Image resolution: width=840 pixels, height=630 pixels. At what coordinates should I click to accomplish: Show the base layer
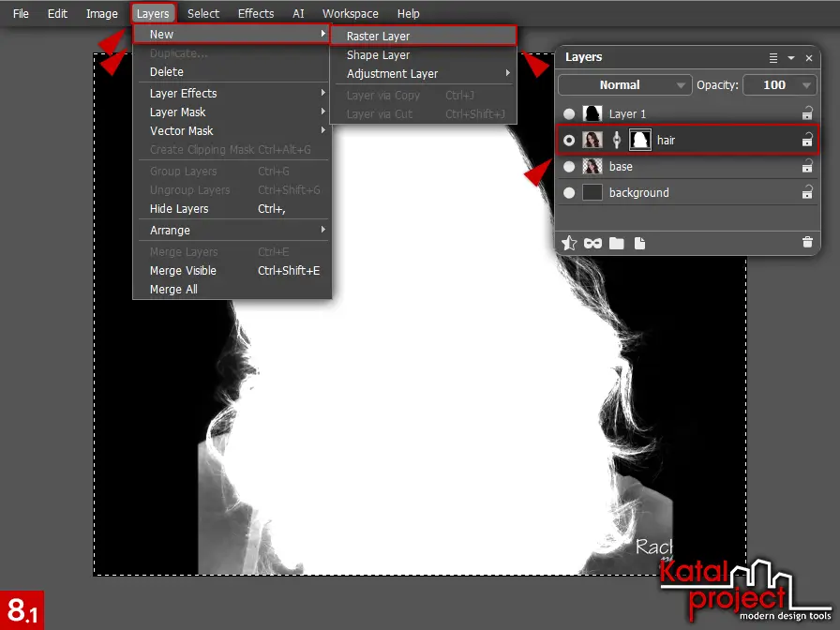click(568, 167)
